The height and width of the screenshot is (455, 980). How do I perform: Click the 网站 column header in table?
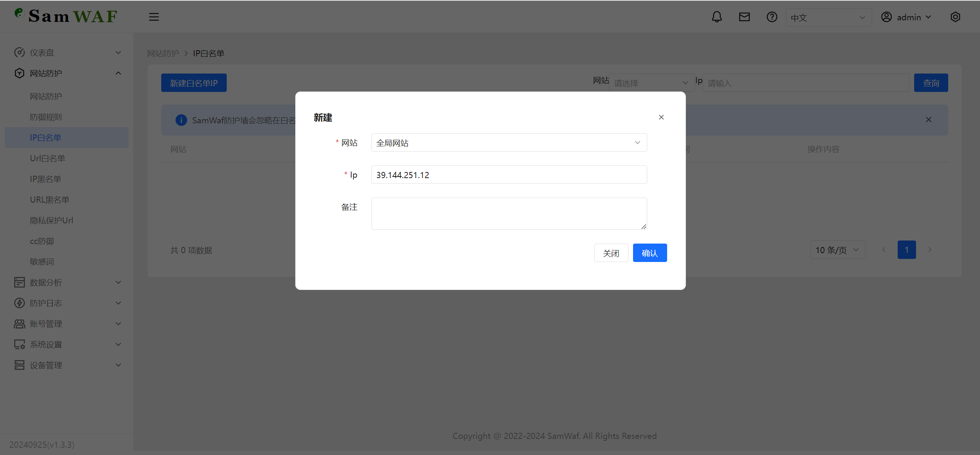(x=178, y=149)
